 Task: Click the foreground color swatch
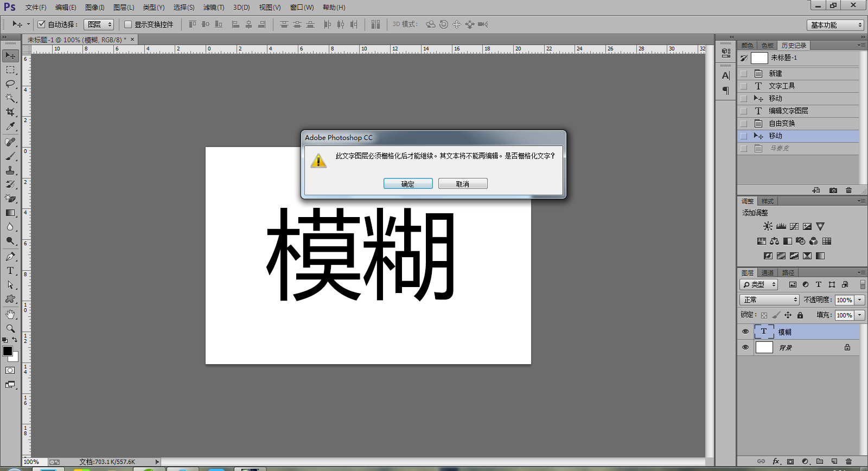tap(8, 351)
